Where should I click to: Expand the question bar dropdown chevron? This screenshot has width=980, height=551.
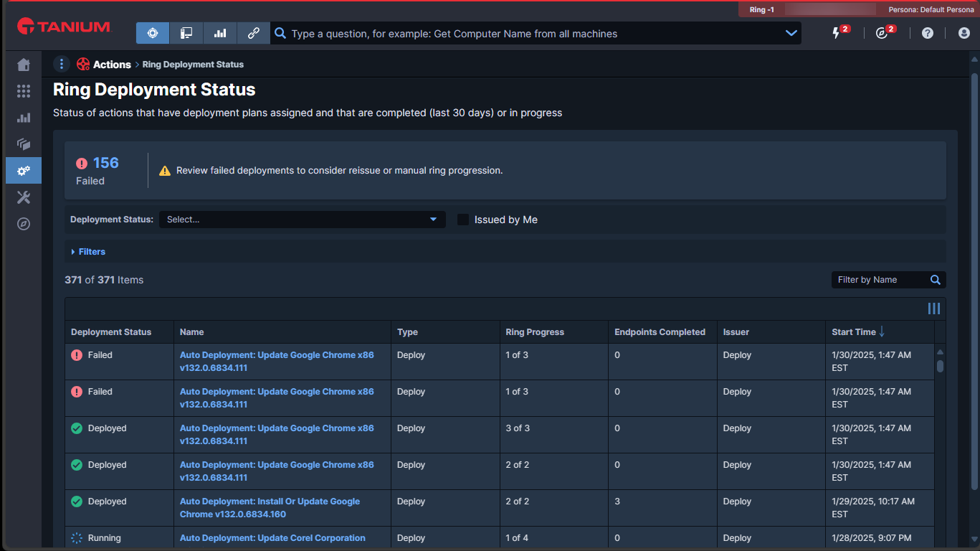(791, 33)
